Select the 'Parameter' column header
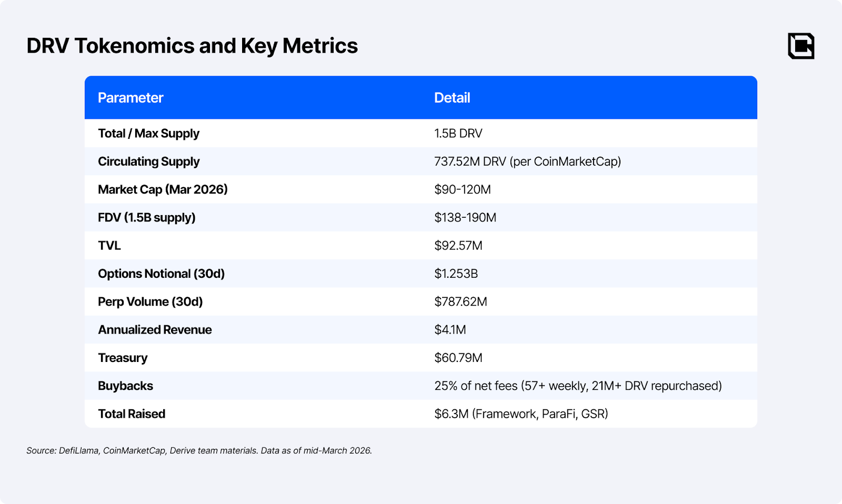Image resolution: width=842 pixels, height=504 pixels. click(131, 98)
